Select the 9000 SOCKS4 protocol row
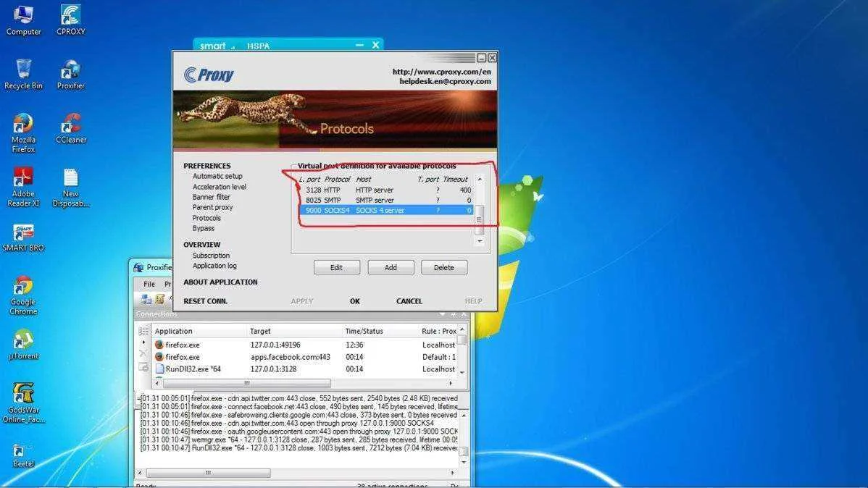The height and width of the screenshot is (488, 868). coord(386,210)
